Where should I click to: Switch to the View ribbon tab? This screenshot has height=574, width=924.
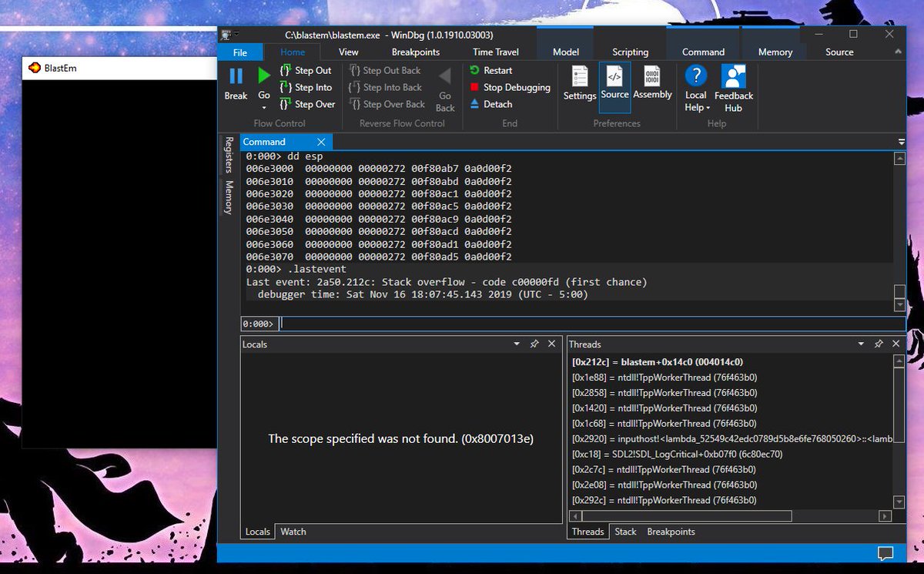348,52
